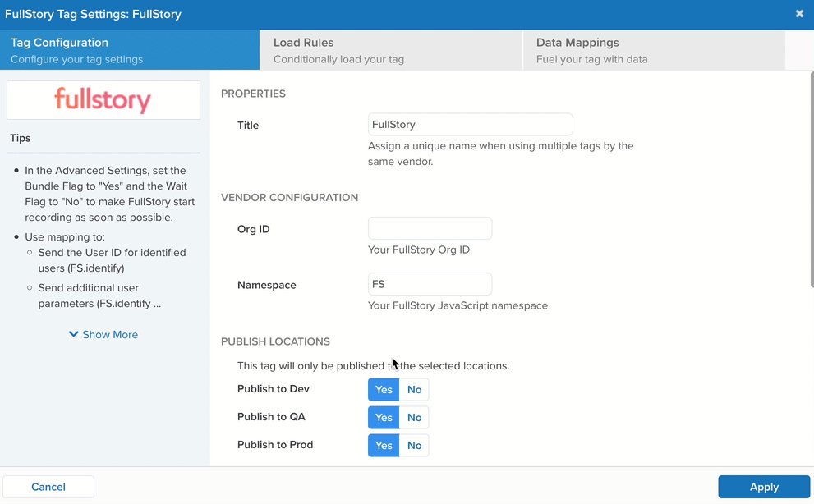This screenshot has height=504, width=814.
Task: Click the 'Org ID' field label
Action: 253,229
